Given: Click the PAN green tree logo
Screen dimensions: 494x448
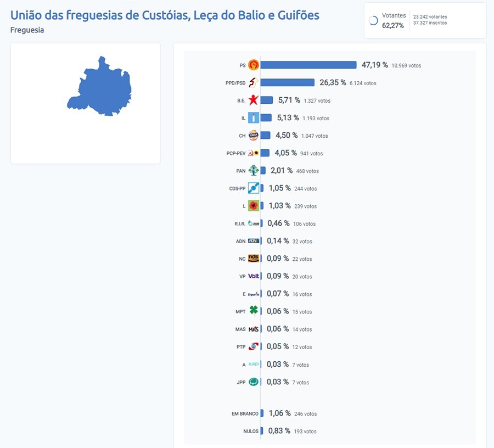Looking at the screenshot, I should [253, 171].
